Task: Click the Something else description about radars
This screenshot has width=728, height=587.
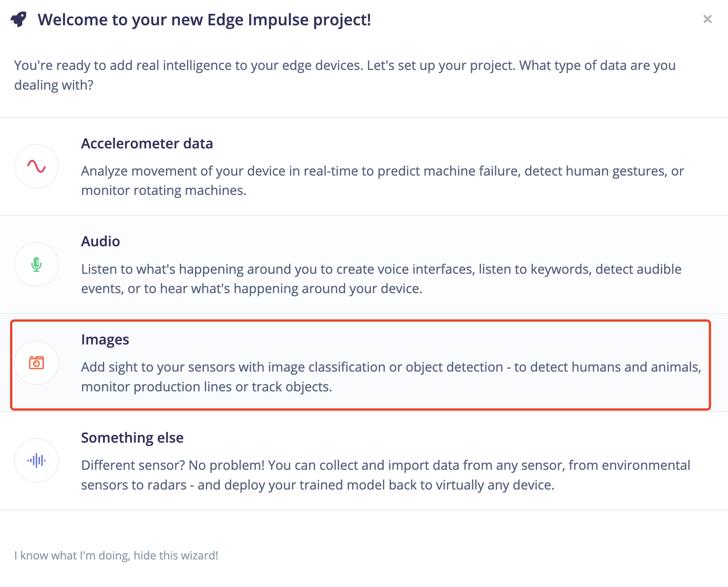Action: (x=386, y=475)
